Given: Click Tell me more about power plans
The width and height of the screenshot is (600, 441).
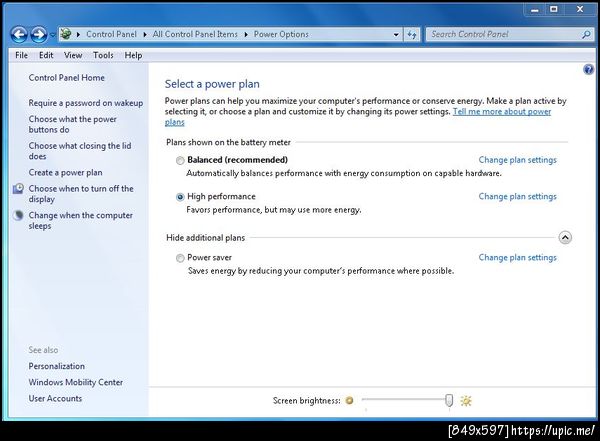Looking at the screenshot, I should click(x=502, y=112).
